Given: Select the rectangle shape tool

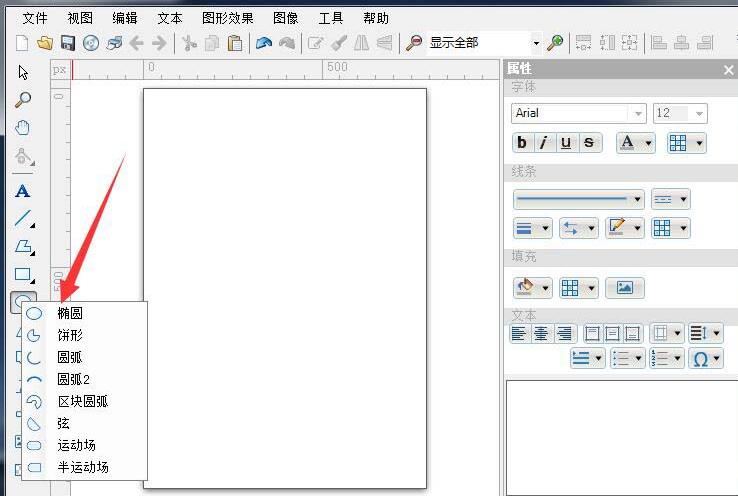Looking at the screenshot, I should tap(23, 275).
